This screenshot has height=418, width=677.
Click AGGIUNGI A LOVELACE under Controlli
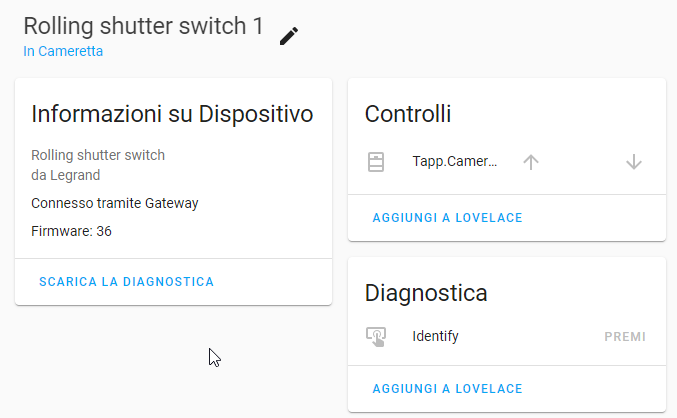tap(448, 218)
